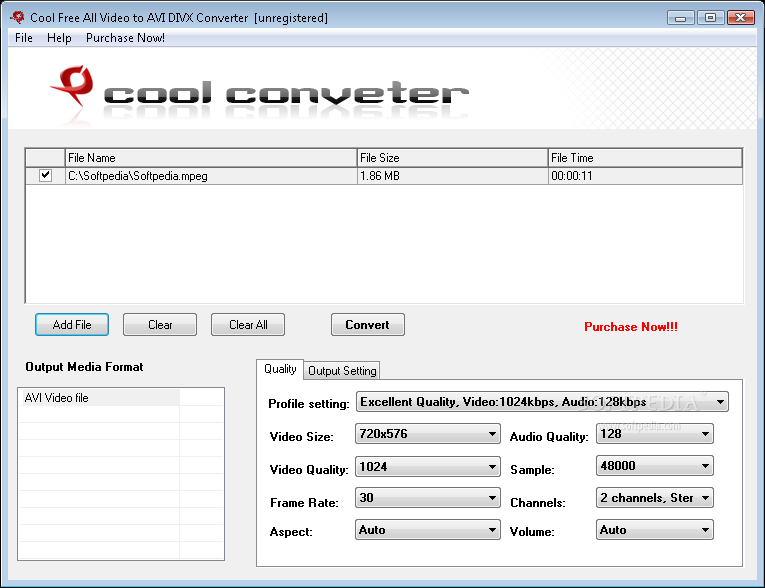The height and width of the screenshot is (588, 765).
Task: Click the File Time column header
Action: click(645, 158)
